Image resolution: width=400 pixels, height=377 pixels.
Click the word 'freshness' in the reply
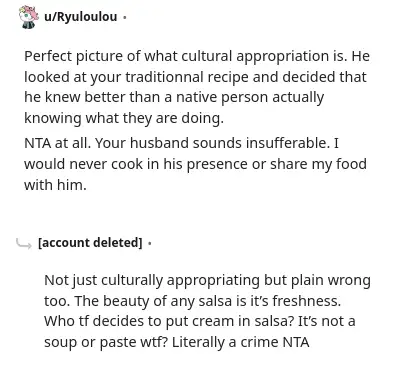coord(306,301)
